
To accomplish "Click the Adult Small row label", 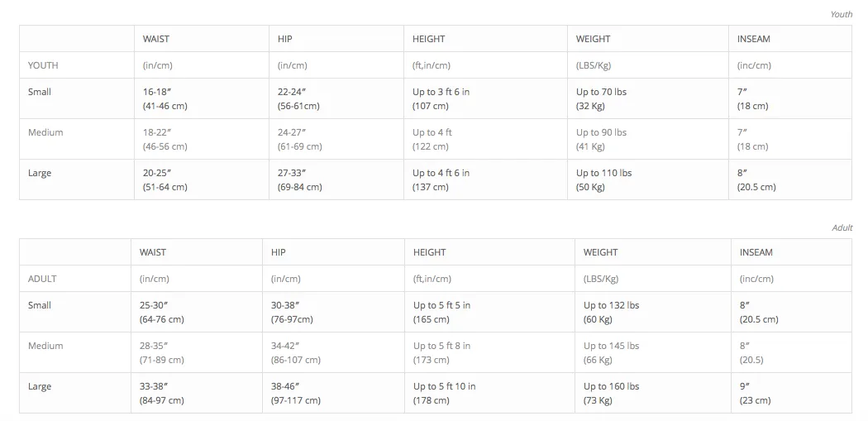I will 40,305.
